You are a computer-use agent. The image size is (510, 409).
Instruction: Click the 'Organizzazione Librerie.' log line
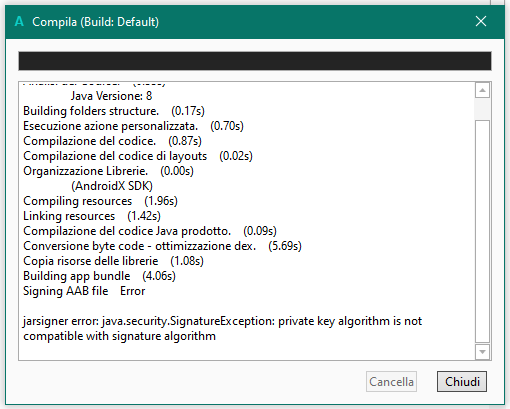108,171
